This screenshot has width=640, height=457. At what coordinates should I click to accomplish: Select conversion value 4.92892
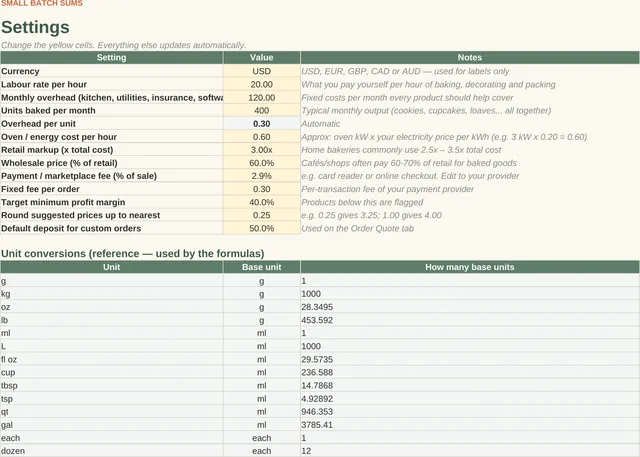(470, 398)
